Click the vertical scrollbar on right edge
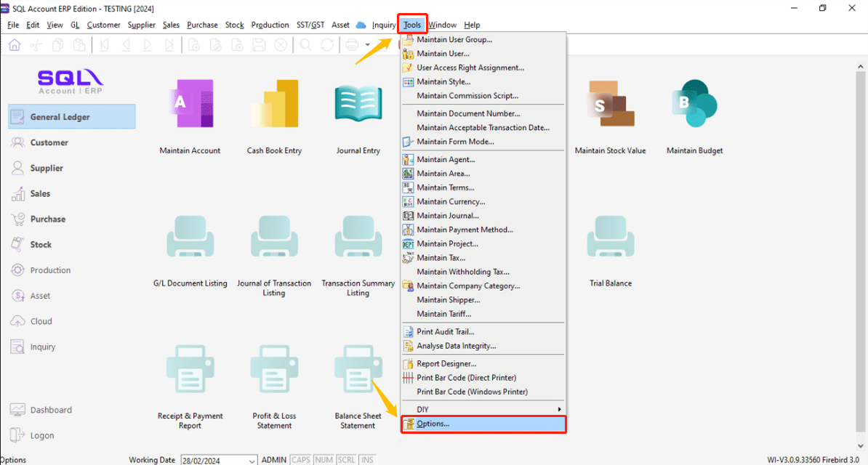The width and height of the screenshot is (868, 465). click(x=861, y=247)
